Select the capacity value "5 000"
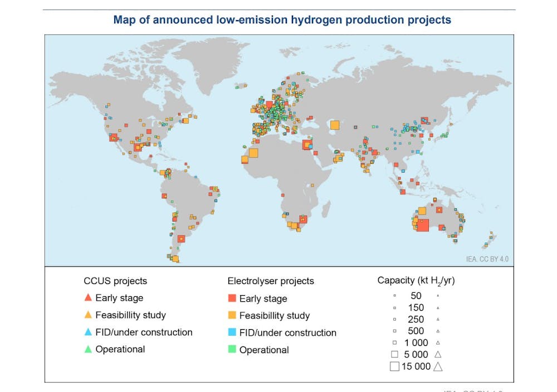This screenshot has width=557, height=392. point(416,354)
